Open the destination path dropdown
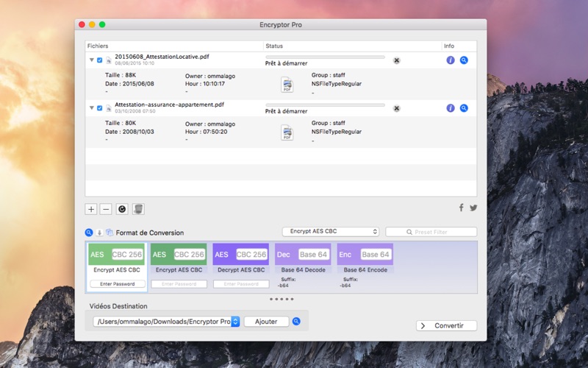This screenshot has height=368, width=588. (x=235, y=322)
